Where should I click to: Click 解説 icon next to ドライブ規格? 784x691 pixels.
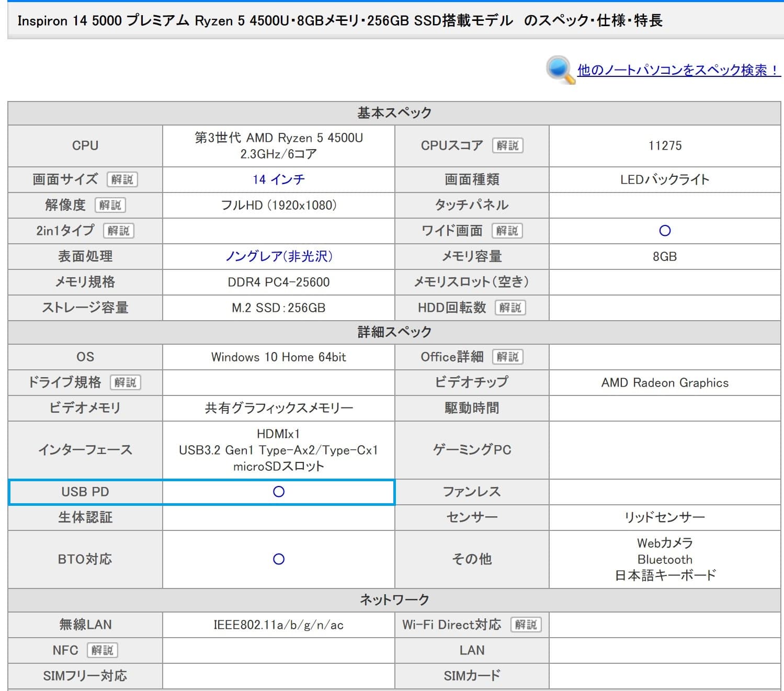click(125, 382)
